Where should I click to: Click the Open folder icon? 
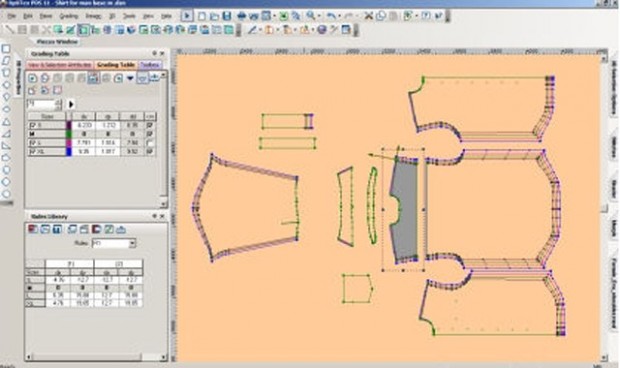[214, 16]
